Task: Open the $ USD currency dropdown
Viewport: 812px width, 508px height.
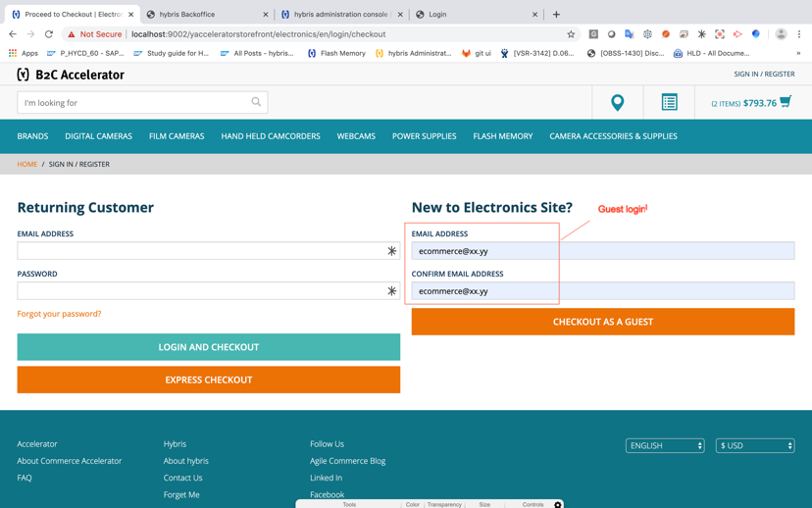Action: point(754,445)
